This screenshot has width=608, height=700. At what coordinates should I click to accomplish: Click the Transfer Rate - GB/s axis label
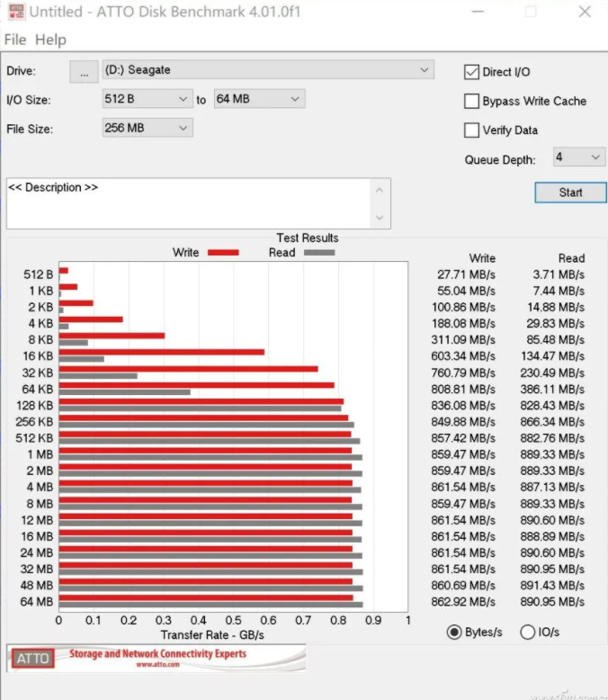[212, 635]
